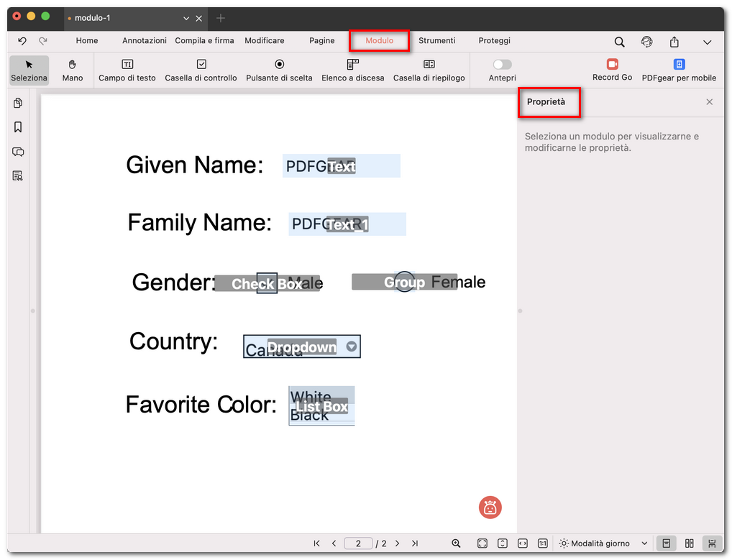Expand the top-right chevron menu

[x=708, y=42]
